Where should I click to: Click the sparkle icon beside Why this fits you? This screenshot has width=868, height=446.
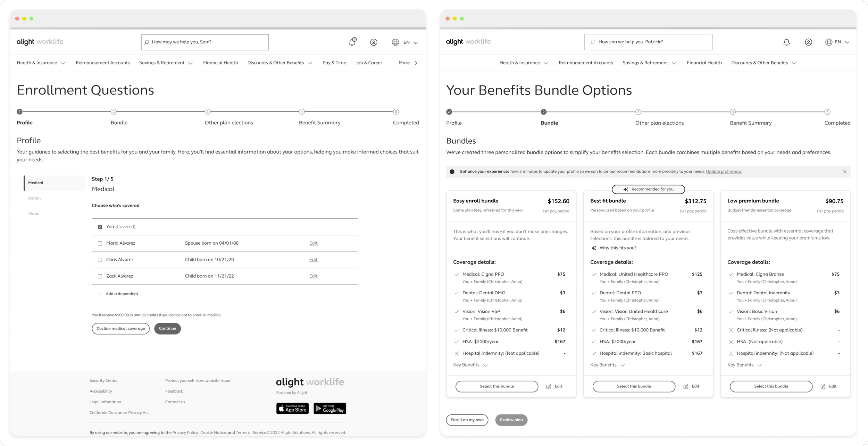[594, 248]
